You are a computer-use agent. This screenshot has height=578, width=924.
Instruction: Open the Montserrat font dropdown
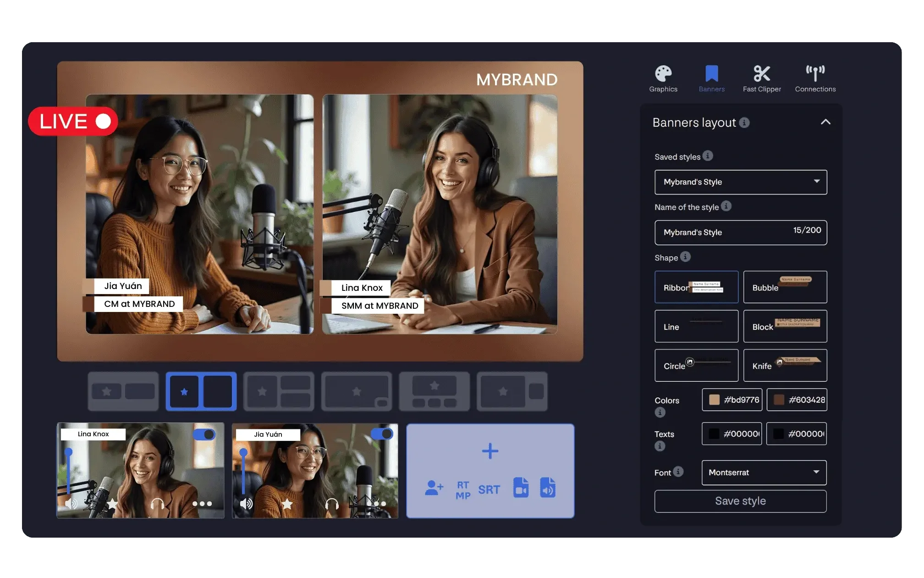(x=764, y=472)
